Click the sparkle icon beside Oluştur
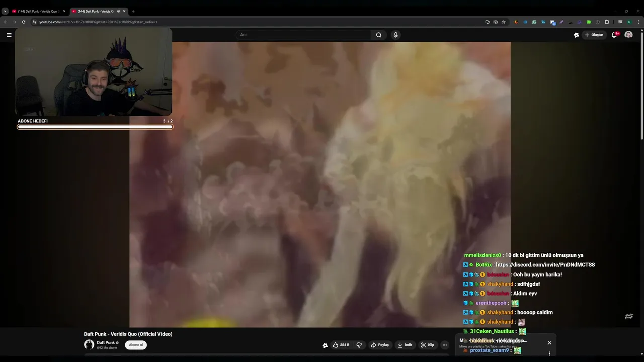The height and width of the screenshot is (362, 644). (x=576, y=35)
